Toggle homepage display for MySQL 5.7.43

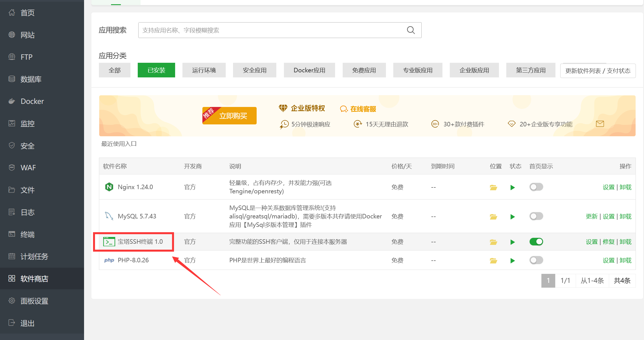tap(536, 216)
